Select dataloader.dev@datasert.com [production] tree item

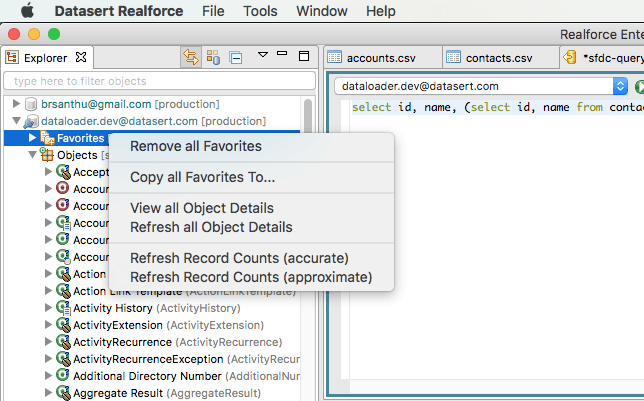tap(154, 121)
